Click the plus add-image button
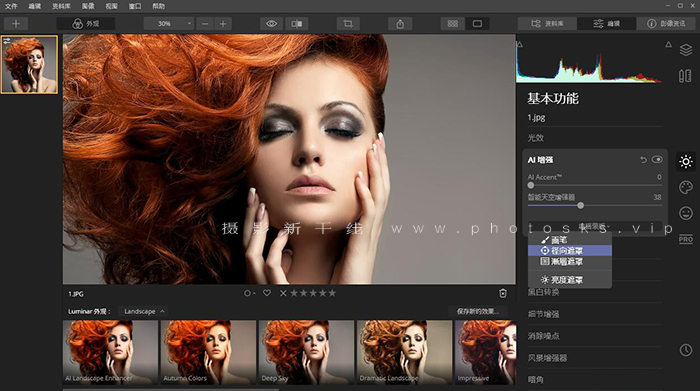Viewport: 700px width, 391px height. [x=16, y=24]
